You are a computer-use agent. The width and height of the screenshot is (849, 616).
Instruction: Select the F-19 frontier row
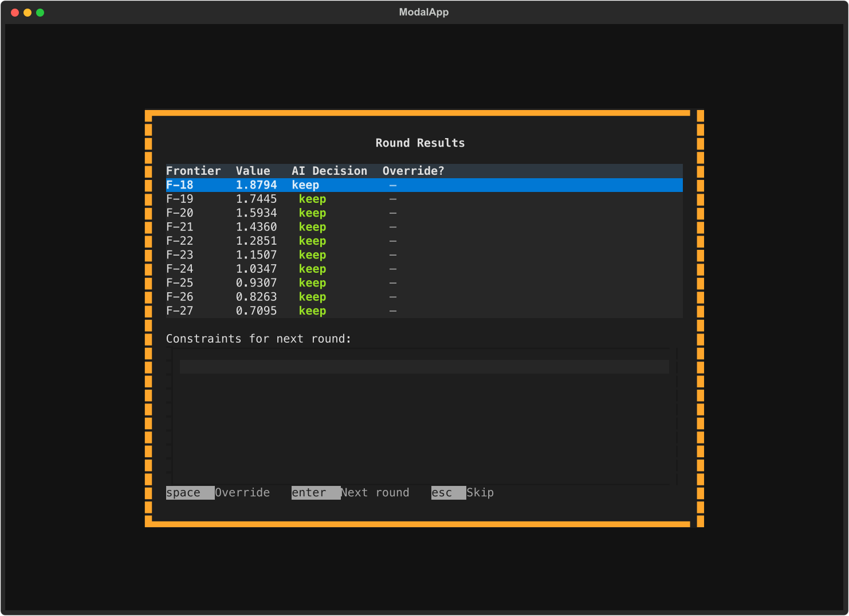[424, 199]
